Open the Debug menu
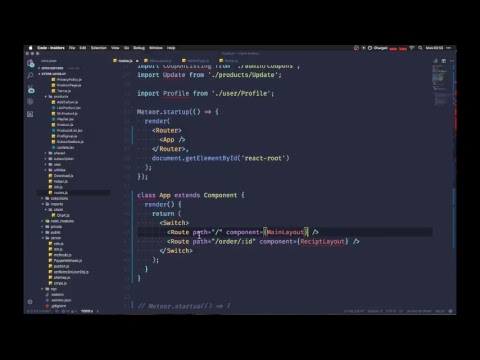480x360 pixels. pyautogui.click(x=139, y=48)
